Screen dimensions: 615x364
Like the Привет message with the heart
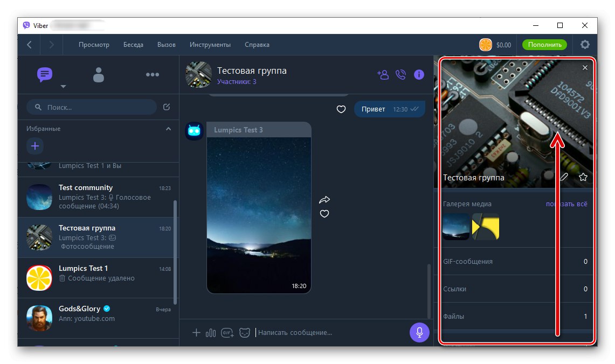(341, 109)
